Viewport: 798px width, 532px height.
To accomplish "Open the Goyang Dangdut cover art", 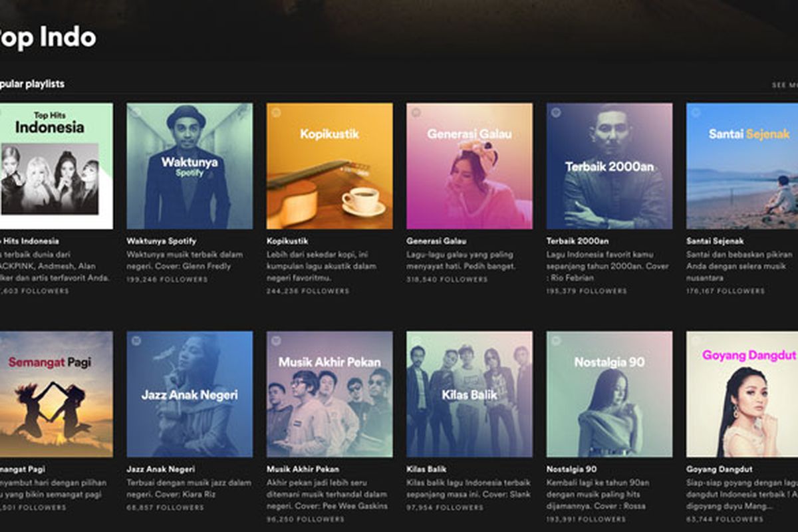I will [741, 394].
